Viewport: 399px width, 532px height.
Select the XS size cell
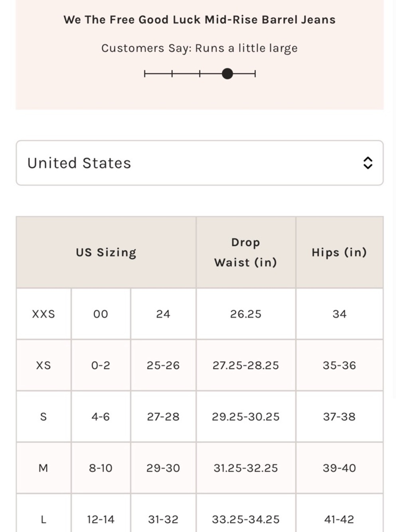(43, 365)
